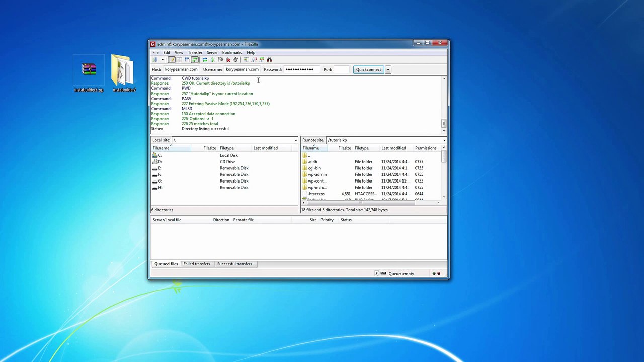Expand the Site Manager dropdown arrow
The image size is (644, 362).
[162, 60]
